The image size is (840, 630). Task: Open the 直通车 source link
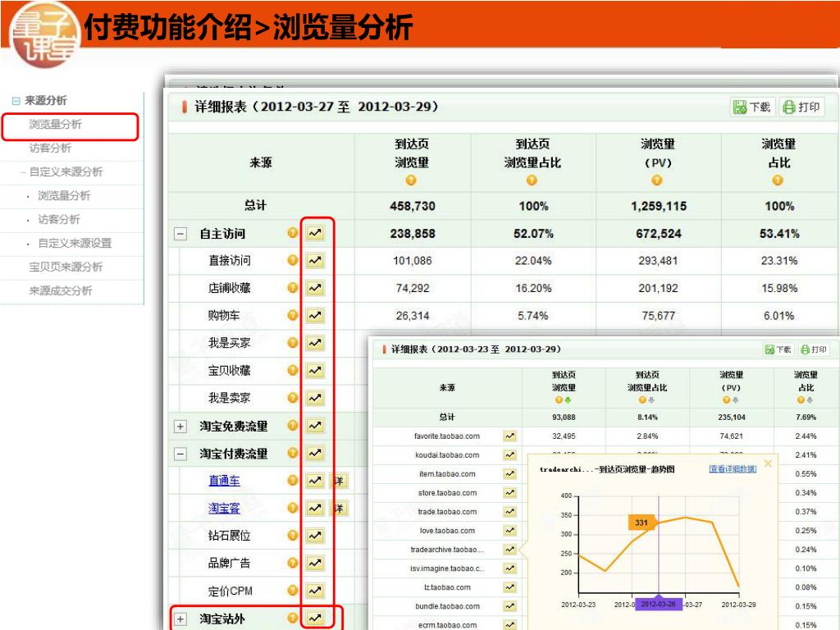tap(224, 481)
